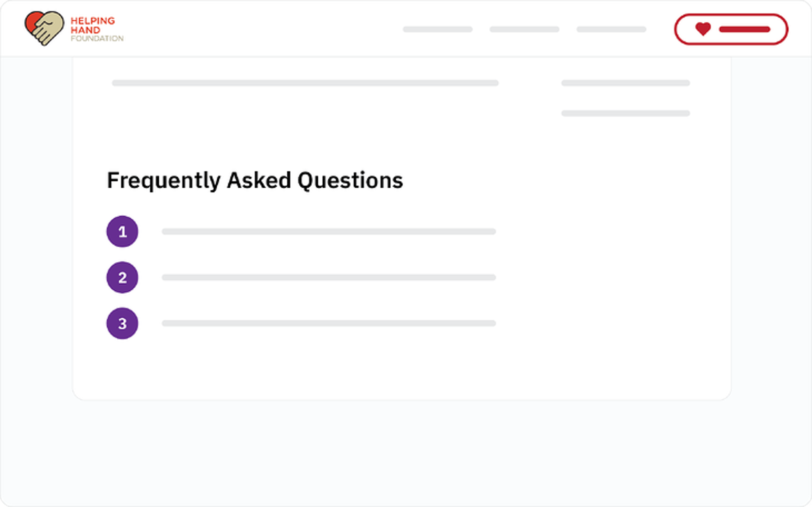Click the red label bar inside donate button
The width and height of the screenshot is (812, 507).
[745, 29]
